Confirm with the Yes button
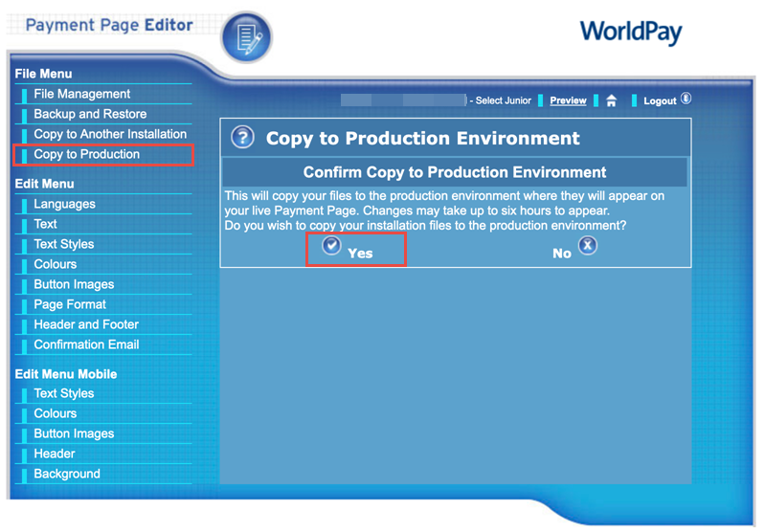This screenshot has height=532, width=765. tap(360, 254)
